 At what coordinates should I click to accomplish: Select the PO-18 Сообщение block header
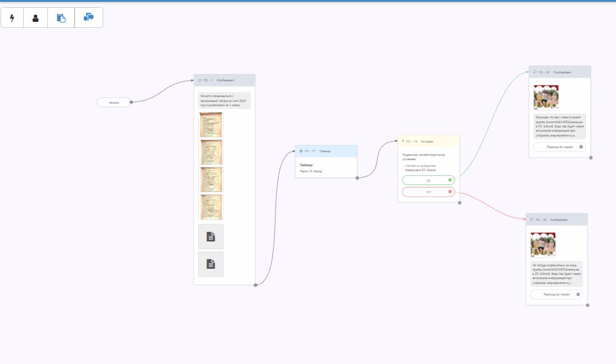click(557, 220)
